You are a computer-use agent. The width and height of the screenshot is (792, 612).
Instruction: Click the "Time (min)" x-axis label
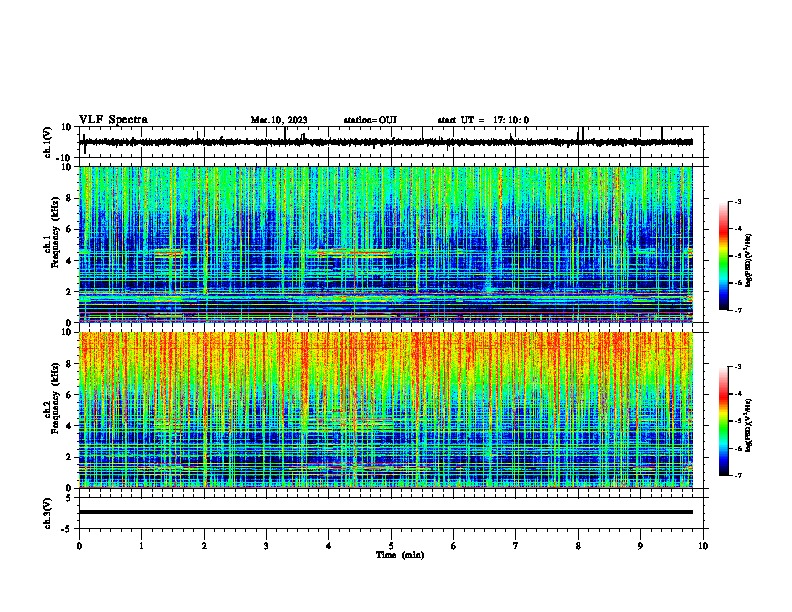[400, 555]
